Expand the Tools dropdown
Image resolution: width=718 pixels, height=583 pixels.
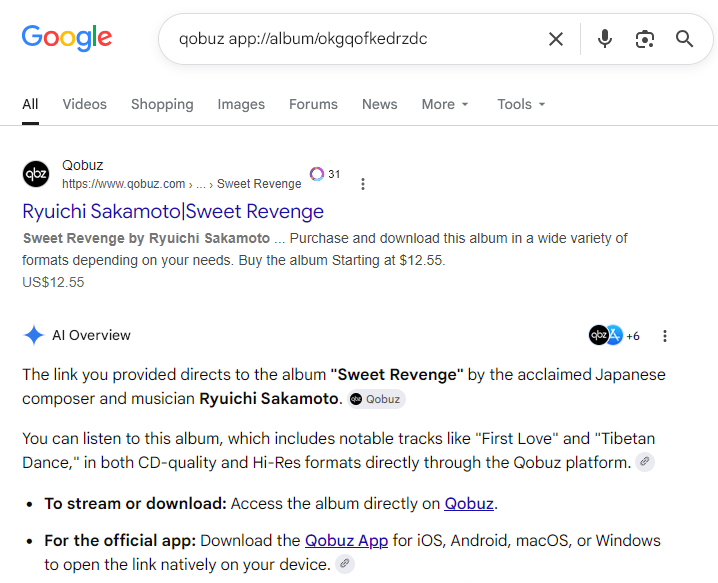tap(521, 104)
